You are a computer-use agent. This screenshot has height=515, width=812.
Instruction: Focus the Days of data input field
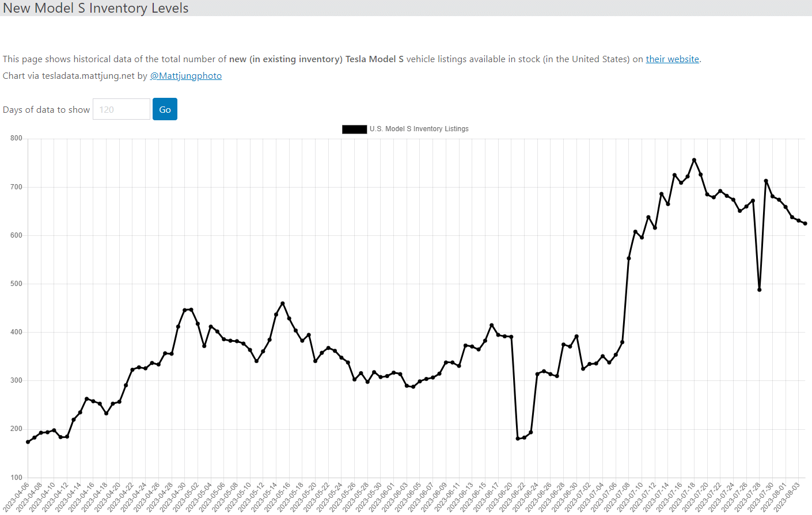pos(122,109)
